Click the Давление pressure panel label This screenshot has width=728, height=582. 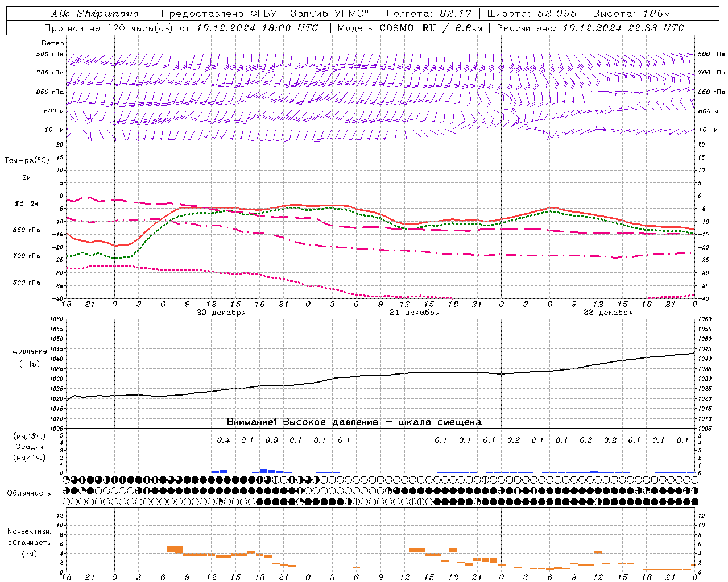(x=30, y=351)
